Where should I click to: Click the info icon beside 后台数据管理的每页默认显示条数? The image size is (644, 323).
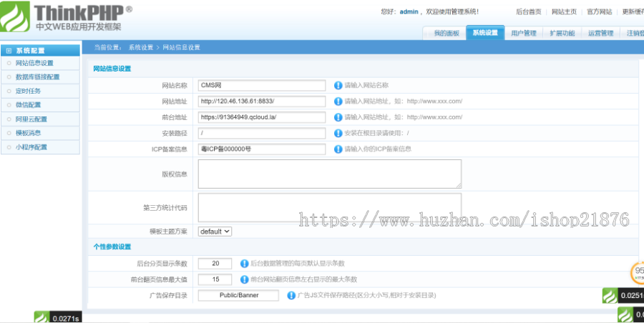tap(245, 264)
